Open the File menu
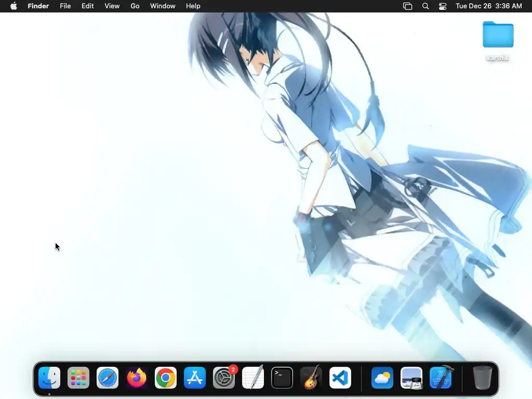This screenshot has width=532, height=399. (65, 6)
